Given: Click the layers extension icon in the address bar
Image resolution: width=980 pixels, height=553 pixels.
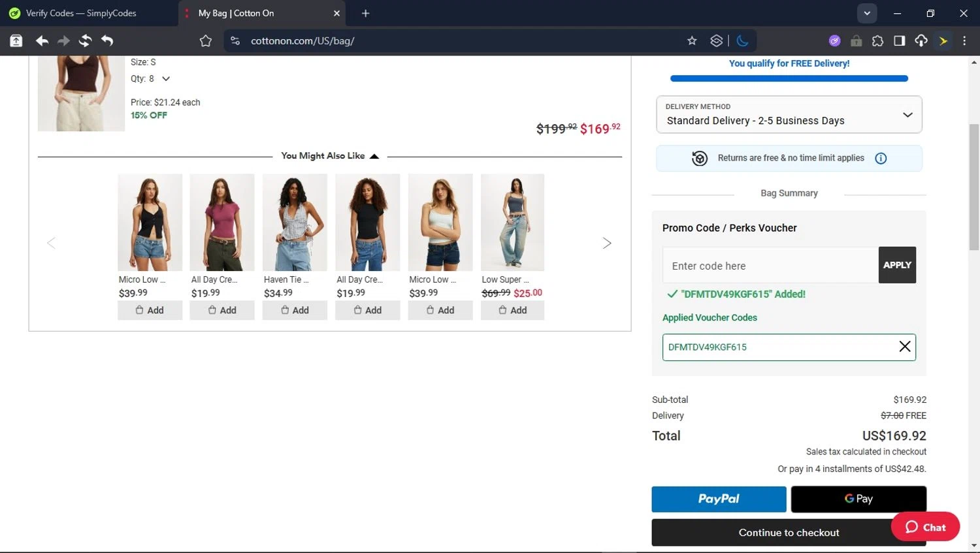Looking at the screenshot, I should tap(717, 41).
